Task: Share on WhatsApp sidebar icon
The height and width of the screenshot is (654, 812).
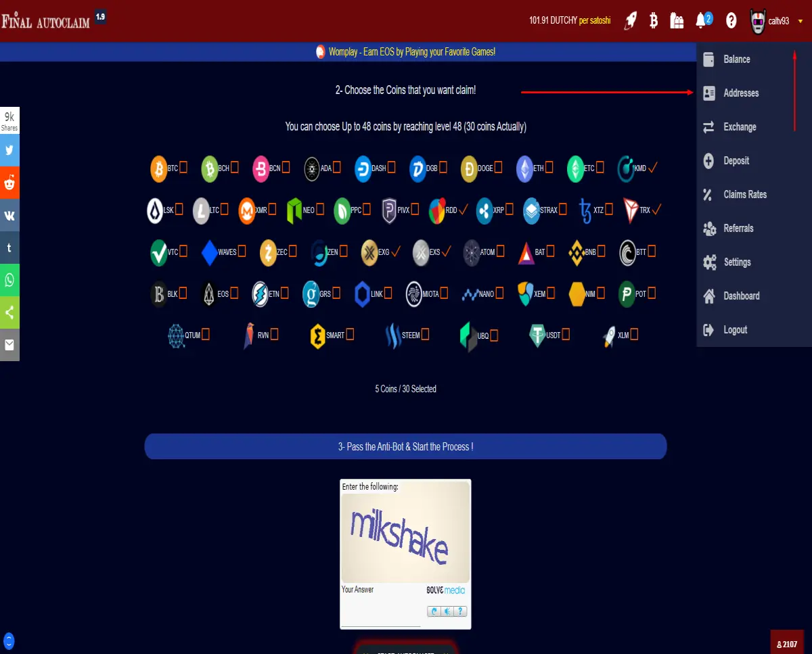Action: [9, 280]
